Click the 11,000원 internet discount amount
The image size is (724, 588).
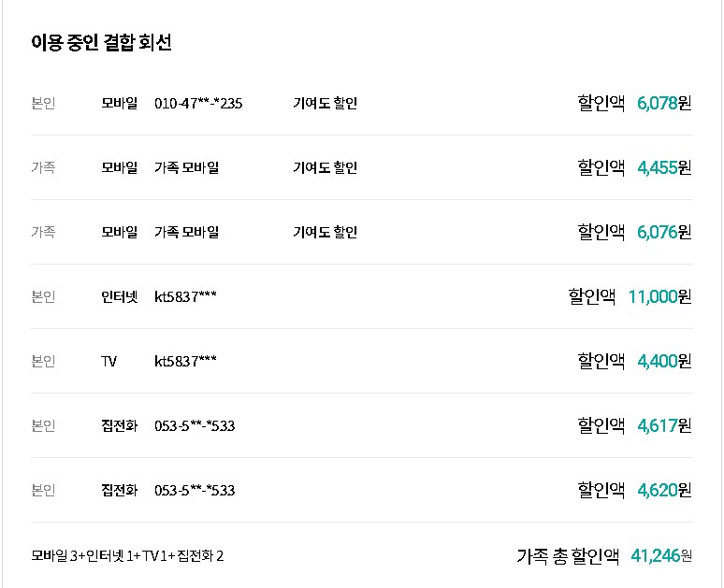[x=659, y=296]
